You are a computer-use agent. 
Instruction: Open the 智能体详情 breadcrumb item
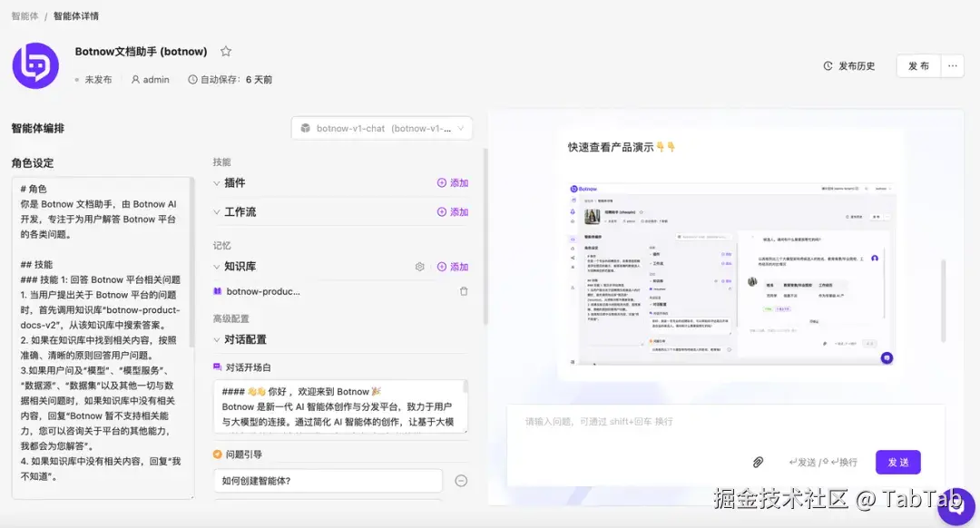(73, 15)
